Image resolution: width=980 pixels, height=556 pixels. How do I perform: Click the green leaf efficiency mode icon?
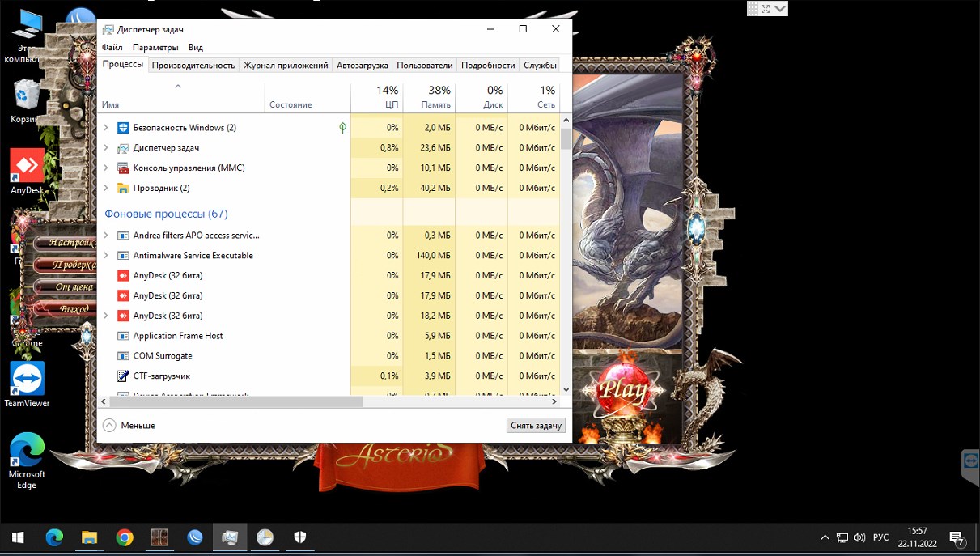tap(343, 128)
